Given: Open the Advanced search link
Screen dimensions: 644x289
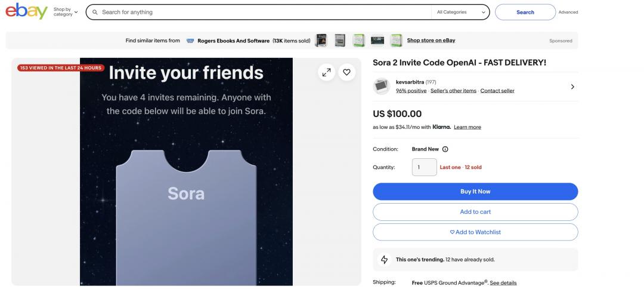Looking at the screenshot, I should pyautogui.click(x=568, y=12).
